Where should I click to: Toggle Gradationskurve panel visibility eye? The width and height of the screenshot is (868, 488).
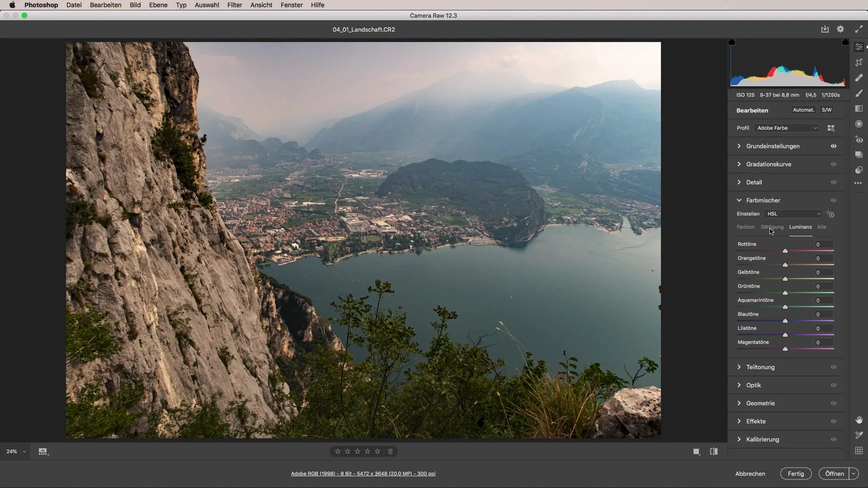click(x=834, y=164)
